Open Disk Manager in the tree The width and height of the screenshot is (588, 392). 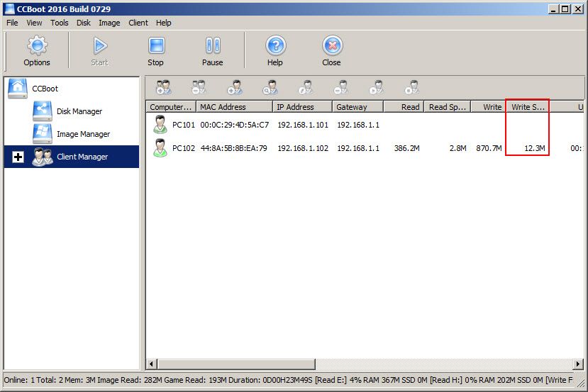(79, 111)
